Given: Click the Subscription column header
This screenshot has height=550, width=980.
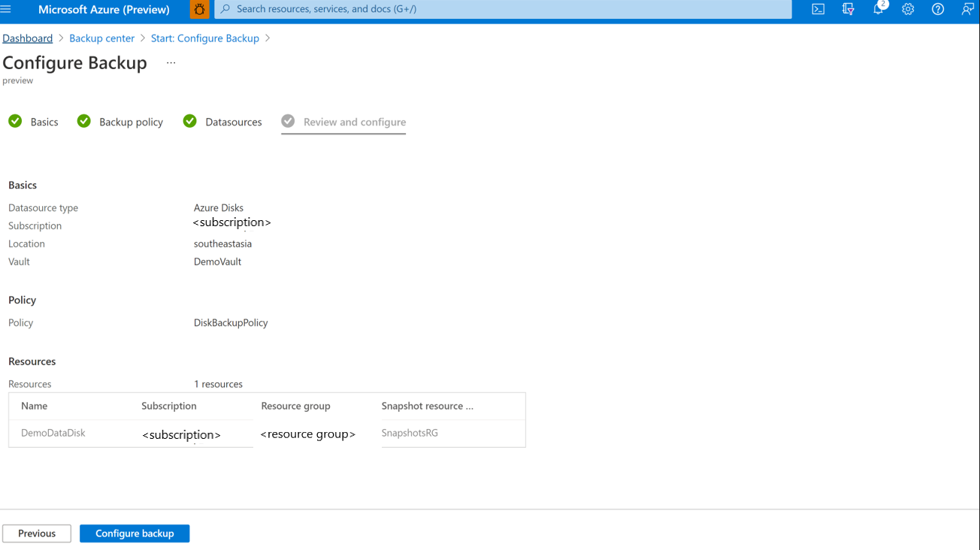Looking at the screenshot, I should tap(169, 406).
